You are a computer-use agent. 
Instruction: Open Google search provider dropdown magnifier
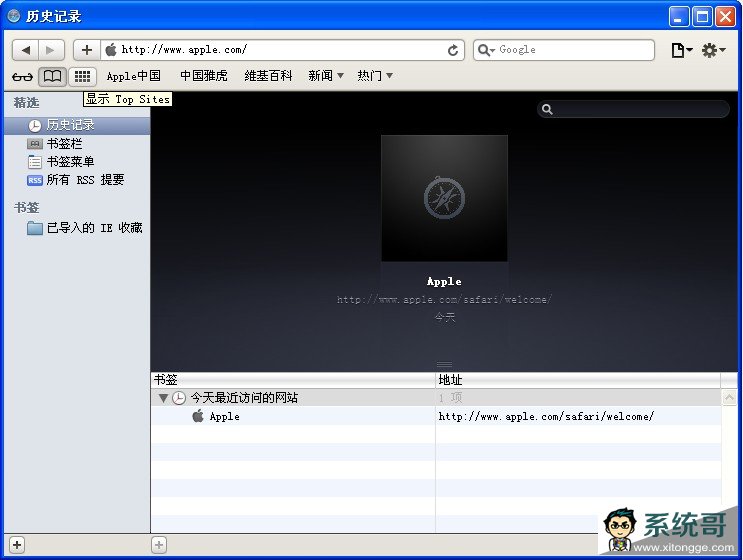[x=486, y=50]
